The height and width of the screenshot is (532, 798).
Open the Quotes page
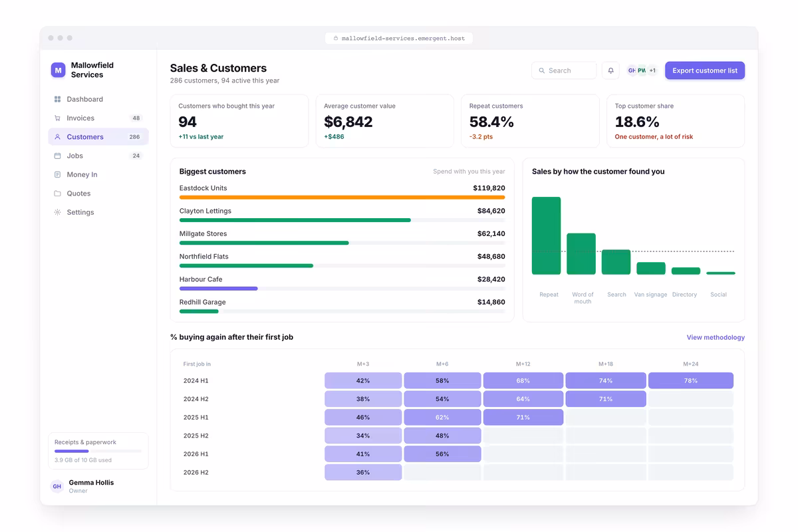pyautogui.click(x=98, y=194)
